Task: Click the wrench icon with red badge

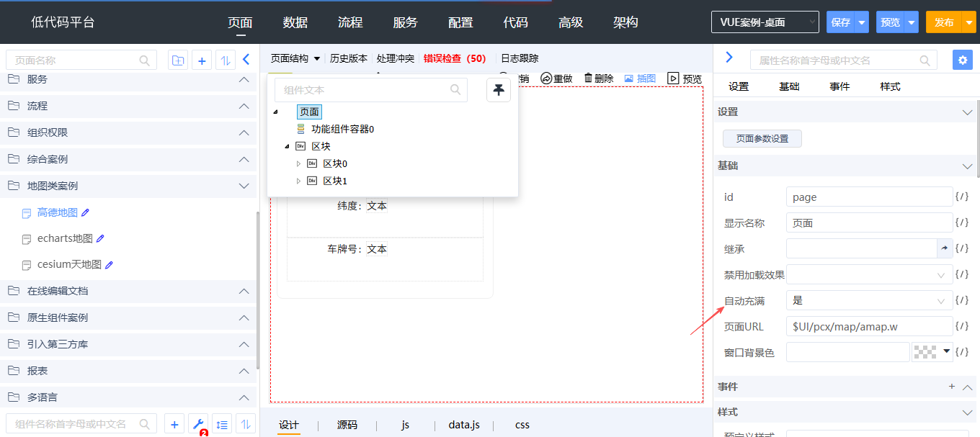Action: [x=198, y=424]
